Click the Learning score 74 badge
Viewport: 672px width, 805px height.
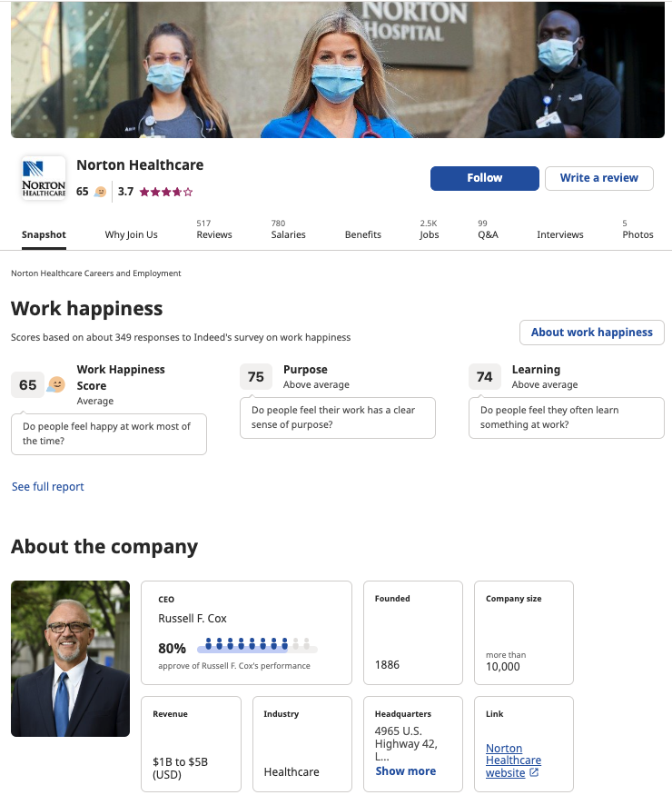(x=484, y=376)
